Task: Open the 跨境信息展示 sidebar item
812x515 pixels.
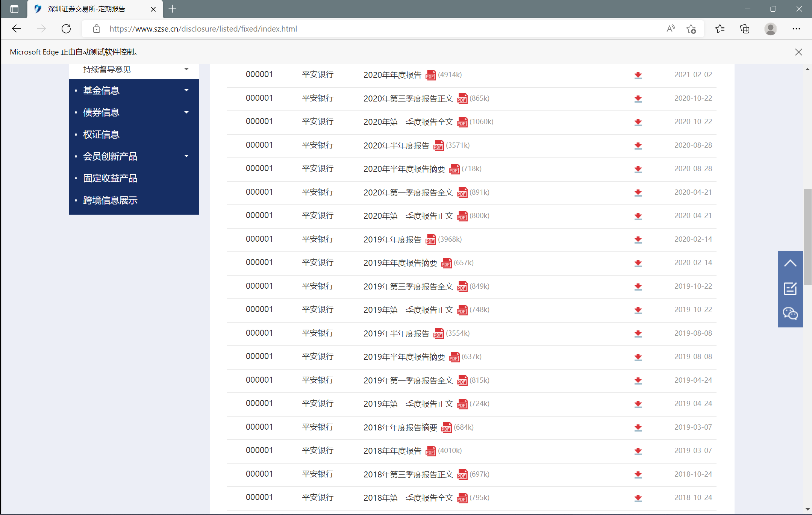Action: click(110, 200)
